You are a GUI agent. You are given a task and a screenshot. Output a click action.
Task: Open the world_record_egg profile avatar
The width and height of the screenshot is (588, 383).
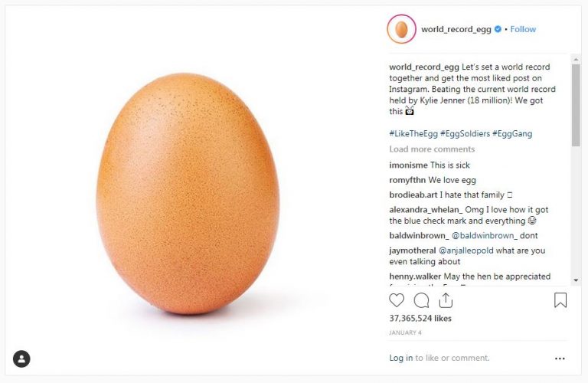401,29
